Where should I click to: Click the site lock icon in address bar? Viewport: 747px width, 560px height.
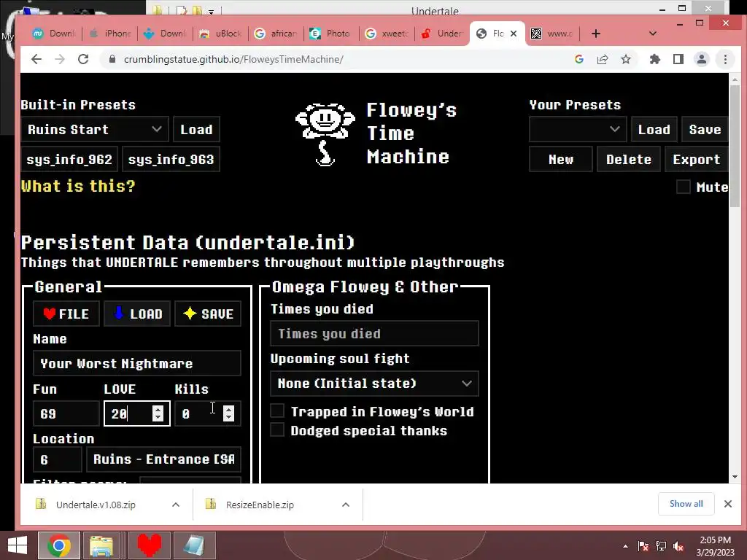pyautogui.click(x=112, y=59)
